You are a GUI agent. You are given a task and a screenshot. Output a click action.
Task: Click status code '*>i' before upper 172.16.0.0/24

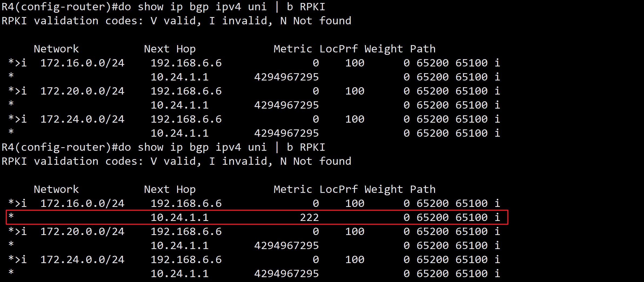point(18,63)
